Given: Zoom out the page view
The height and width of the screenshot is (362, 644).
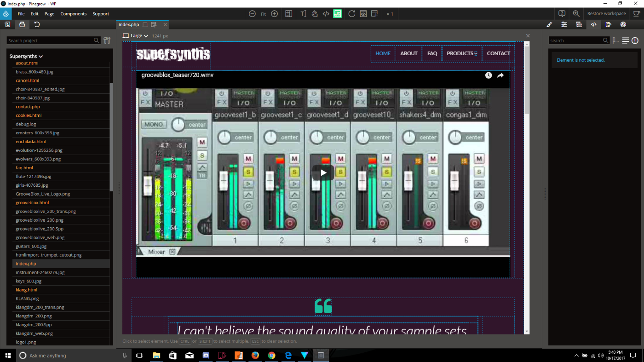Looking at the screenshot, I should click(252, 14).
